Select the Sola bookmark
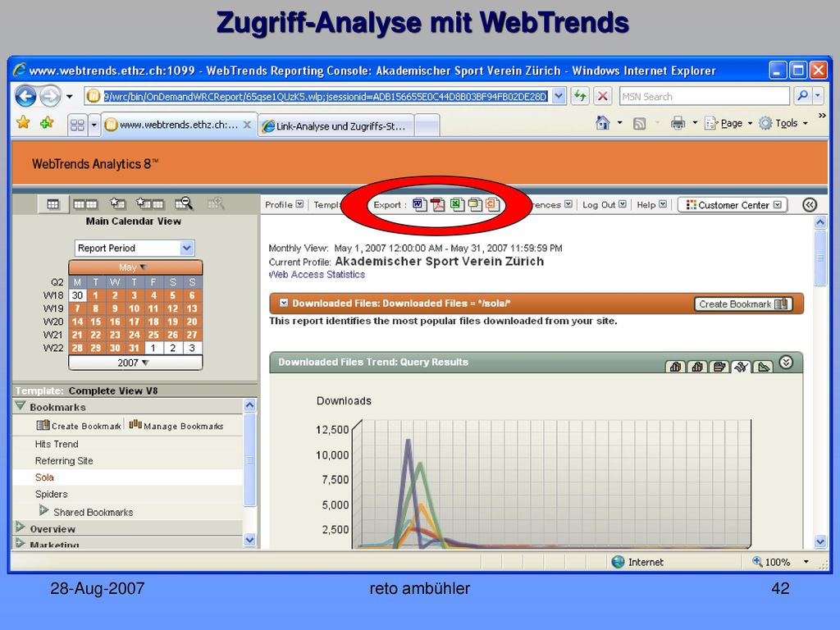The height and width of the screenshot is (630, 840). pyautogui.click(x=44, y=477)
